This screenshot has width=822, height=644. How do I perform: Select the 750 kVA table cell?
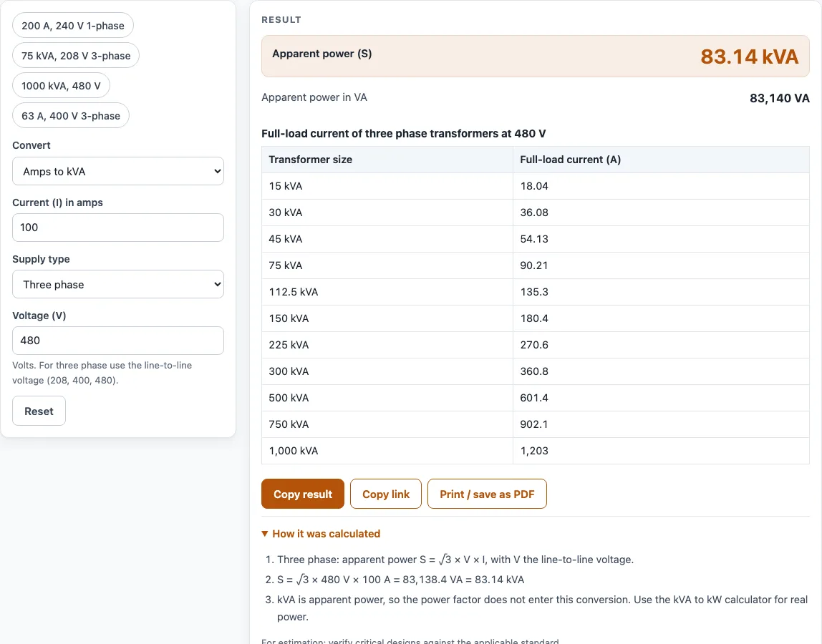click(387, 424)
